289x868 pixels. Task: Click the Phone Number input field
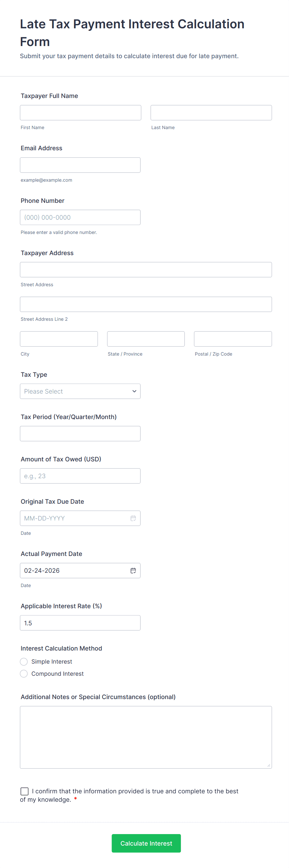[x=80, y=217]
